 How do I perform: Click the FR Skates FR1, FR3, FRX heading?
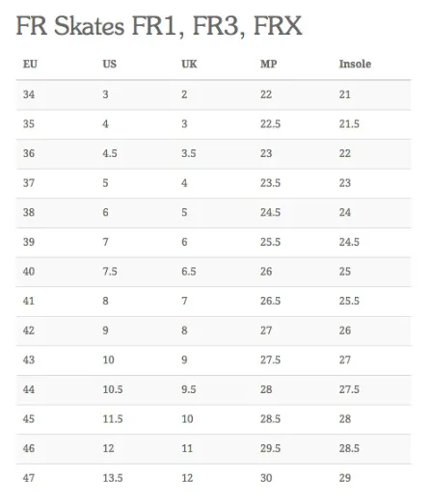coord(159,26)
